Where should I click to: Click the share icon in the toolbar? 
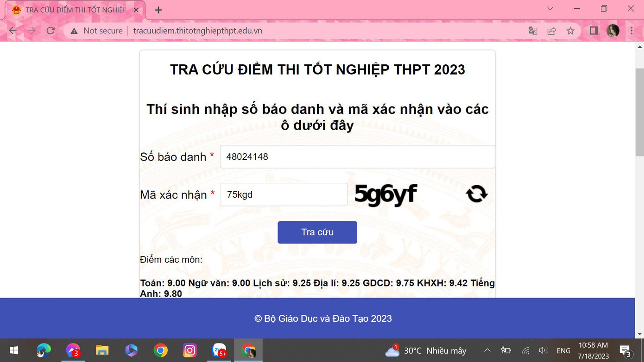click(x=551, y=31)
